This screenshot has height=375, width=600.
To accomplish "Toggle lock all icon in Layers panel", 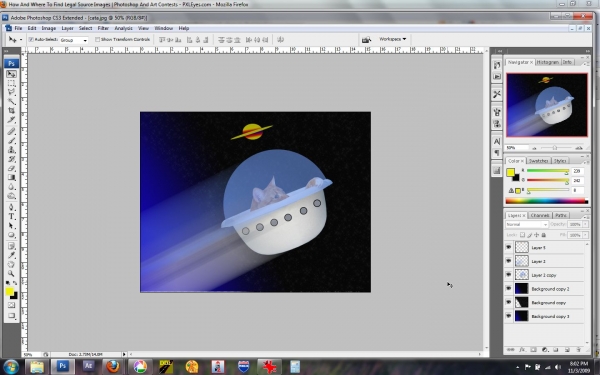I will click(544, 235).
